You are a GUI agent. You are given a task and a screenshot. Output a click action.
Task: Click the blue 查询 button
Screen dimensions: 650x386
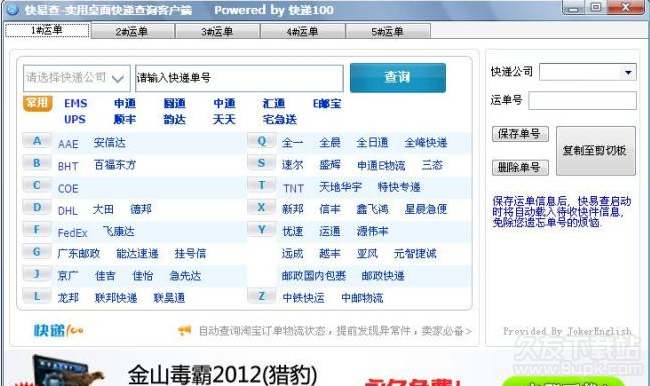coord(398,78)
